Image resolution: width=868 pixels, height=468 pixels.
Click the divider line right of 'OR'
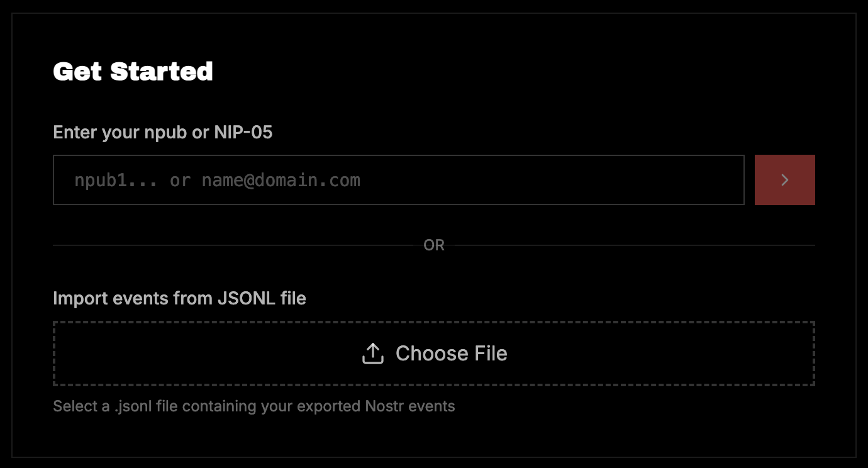[629, 245]
